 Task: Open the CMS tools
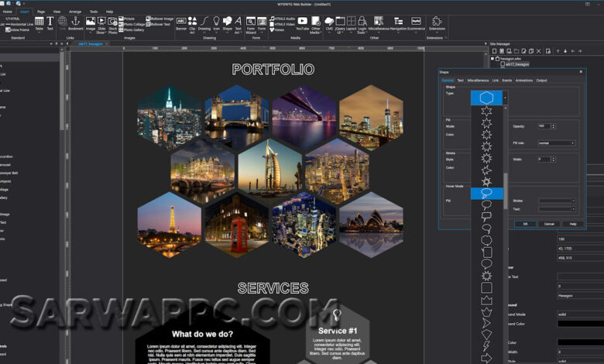pos(329,23)
